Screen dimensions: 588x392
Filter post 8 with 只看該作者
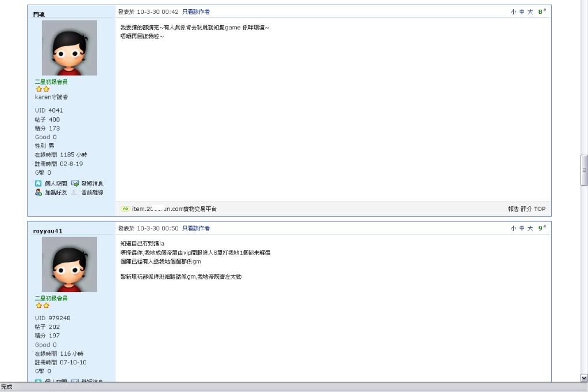[196, 11]
